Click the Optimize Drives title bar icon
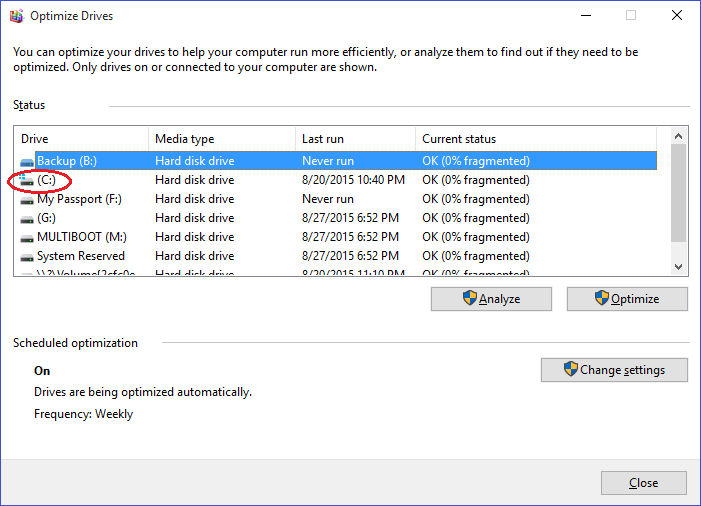701x506 pixels. coord(15,16)
